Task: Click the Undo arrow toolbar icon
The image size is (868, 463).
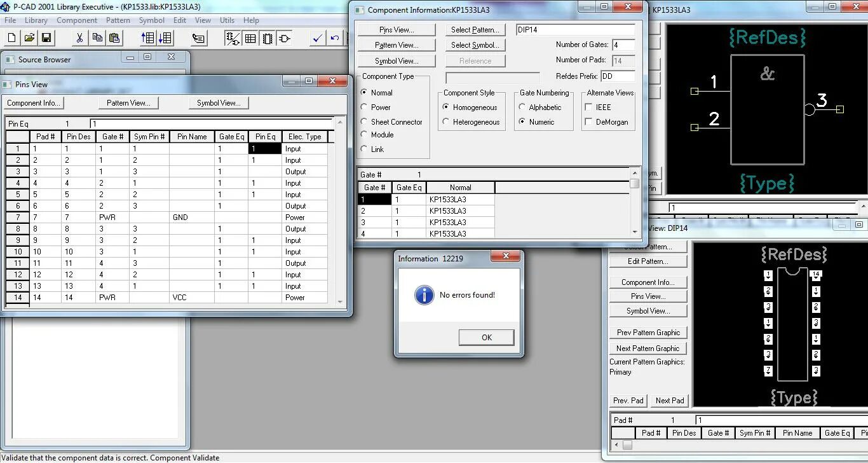Action: pos(334,38)
